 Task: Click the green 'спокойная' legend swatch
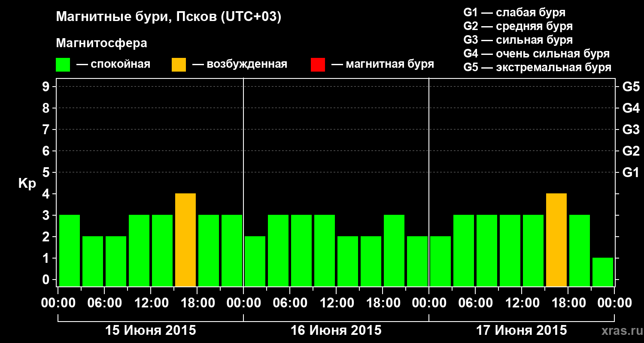[x=63, y=65]
